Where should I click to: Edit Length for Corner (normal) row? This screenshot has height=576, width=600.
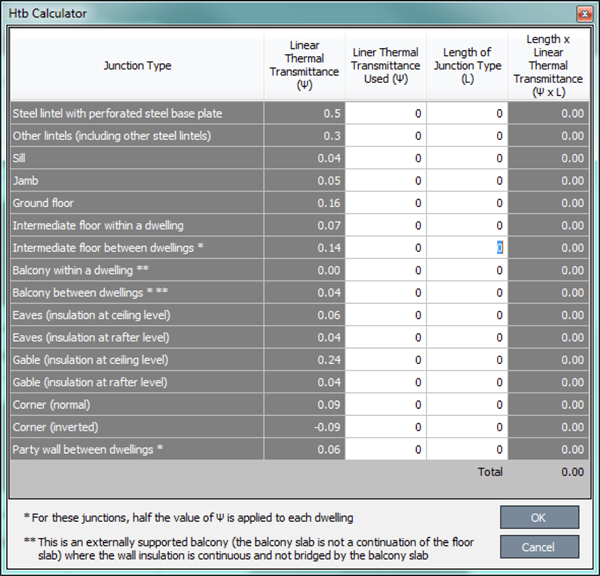pos(467,405)
